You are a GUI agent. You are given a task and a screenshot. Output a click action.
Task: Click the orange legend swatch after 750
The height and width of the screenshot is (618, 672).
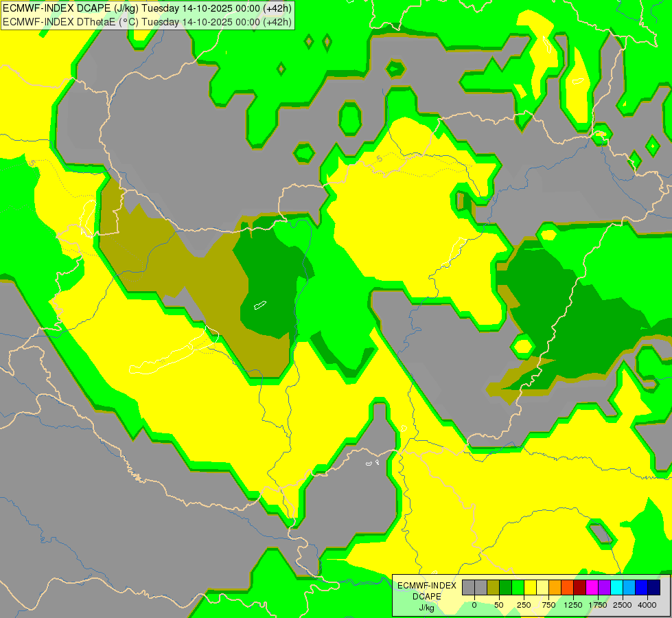point(555,587)
